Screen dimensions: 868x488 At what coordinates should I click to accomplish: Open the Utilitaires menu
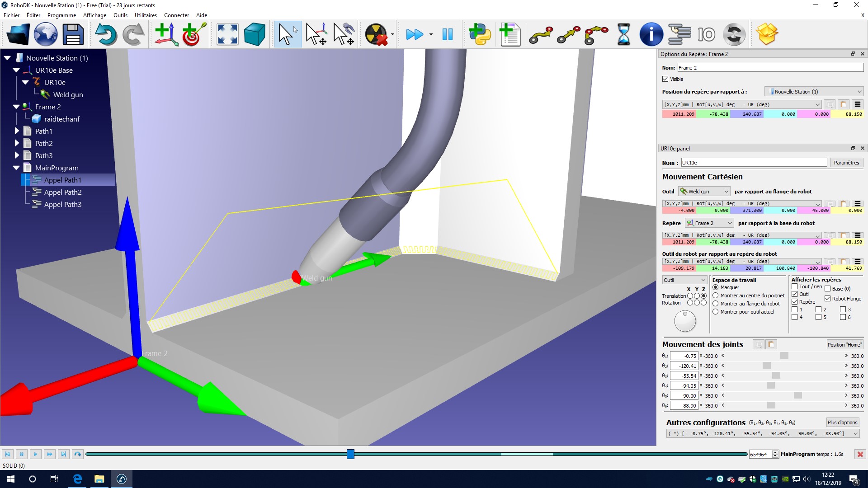pyautogui.click(x=146, y=15)
